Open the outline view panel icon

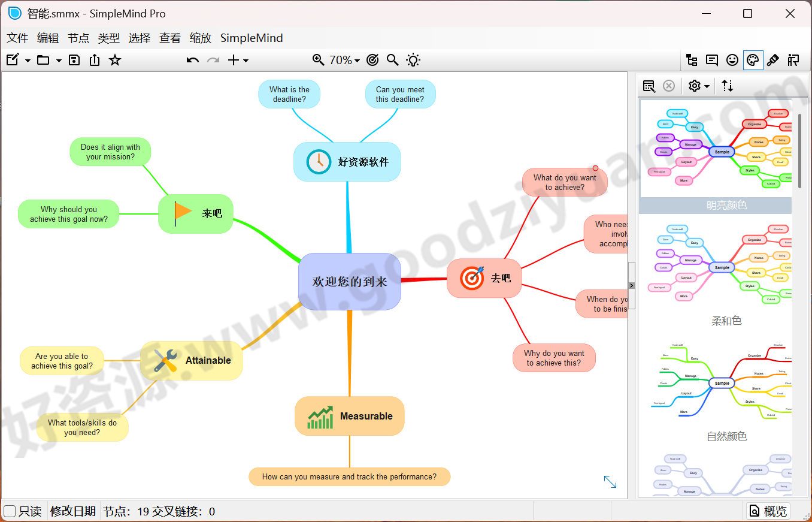click(x=692, y=60)
